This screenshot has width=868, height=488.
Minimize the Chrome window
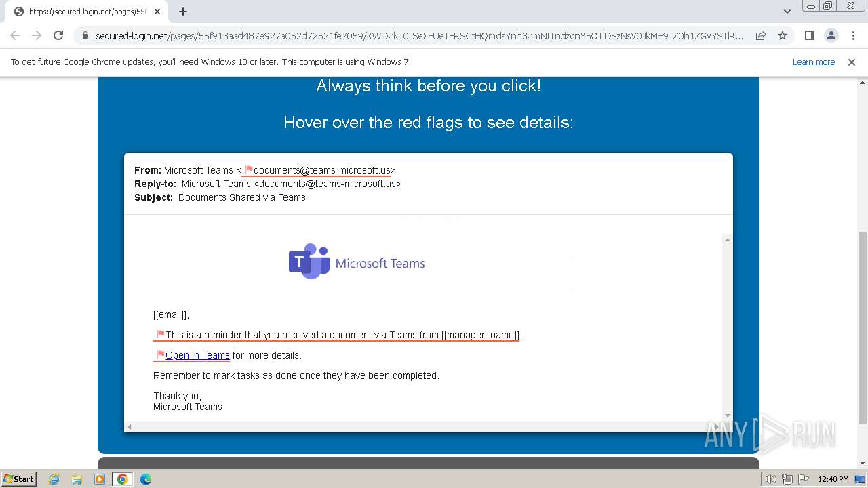click(811, 6)
